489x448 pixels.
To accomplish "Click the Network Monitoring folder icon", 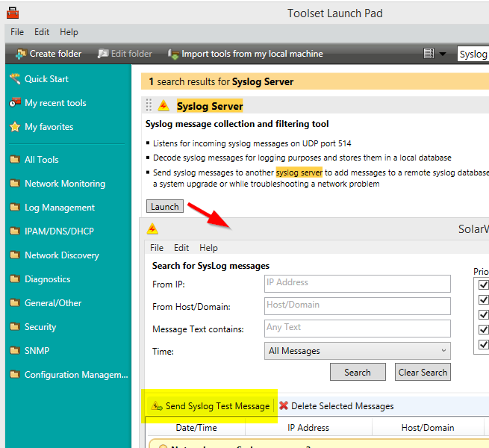I will [x=14, y=183].
